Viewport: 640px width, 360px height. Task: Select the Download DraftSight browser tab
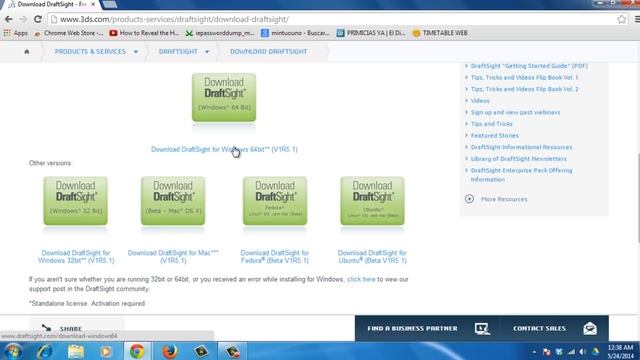[51, 4]
